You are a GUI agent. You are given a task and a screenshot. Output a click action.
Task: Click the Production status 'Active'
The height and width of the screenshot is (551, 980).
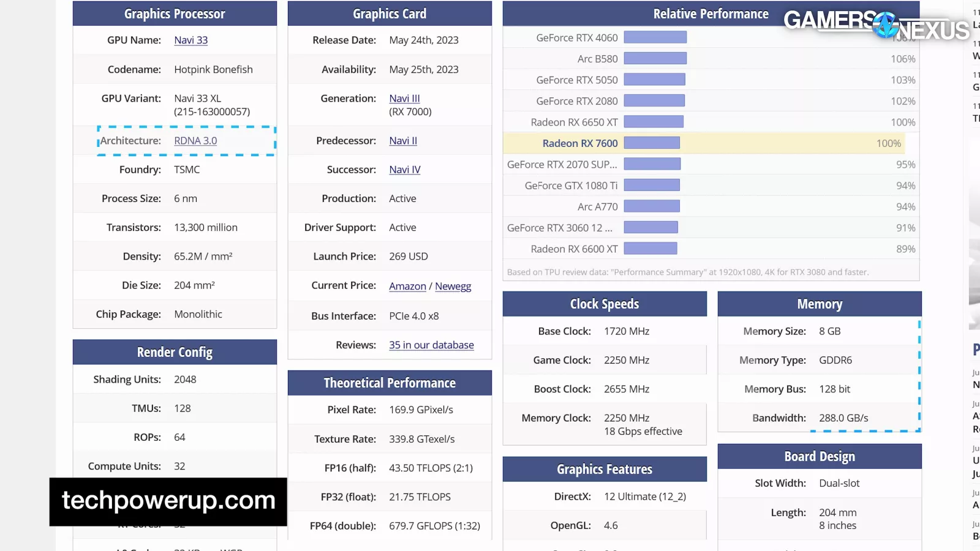point(402,199)
